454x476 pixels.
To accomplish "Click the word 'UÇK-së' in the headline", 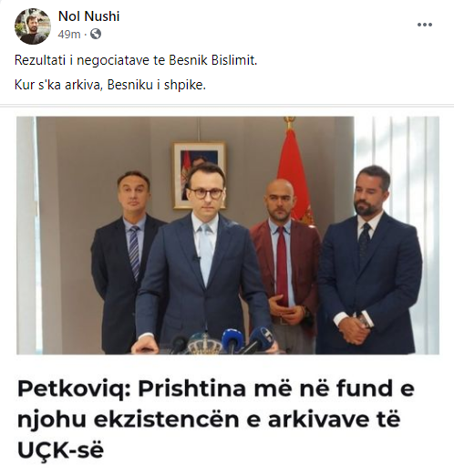I will coord(60,450).
